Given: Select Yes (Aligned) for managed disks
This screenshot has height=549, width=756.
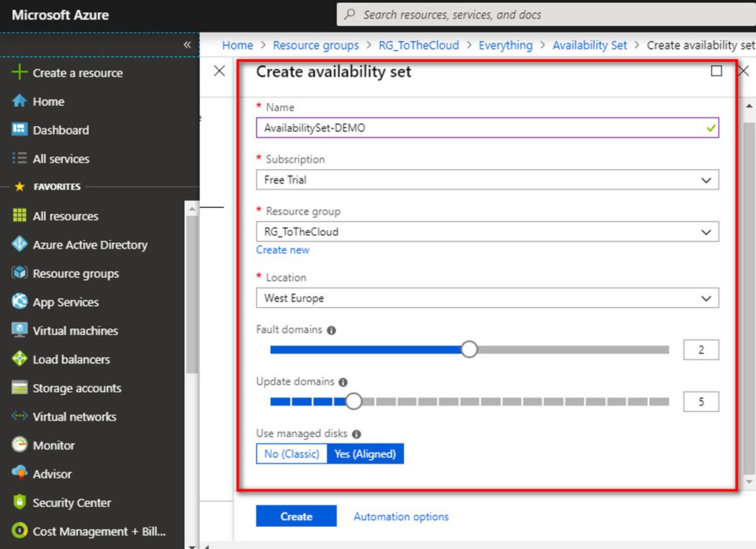Looking at the screenshot, I should tap(365, 454).
